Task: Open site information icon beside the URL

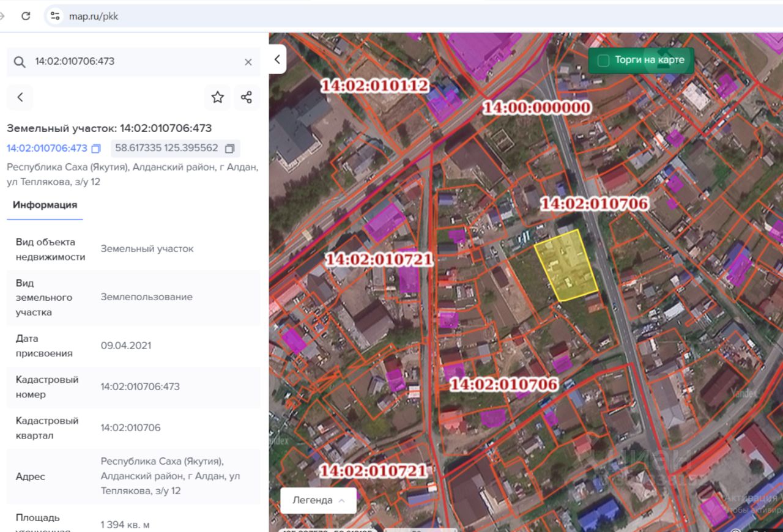Action: pos(55,17)
